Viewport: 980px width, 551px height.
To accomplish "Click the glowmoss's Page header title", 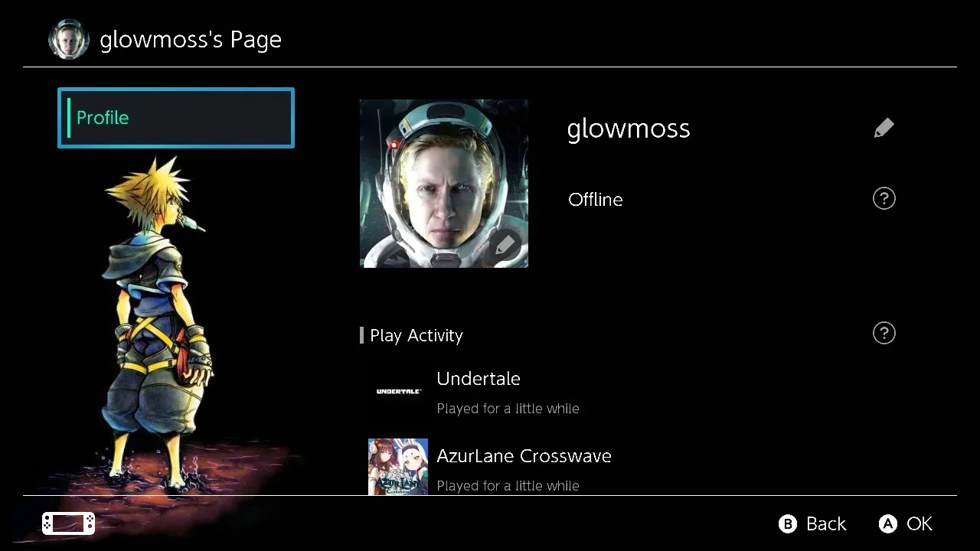I will pyautogui.click(x=191, y=40).
